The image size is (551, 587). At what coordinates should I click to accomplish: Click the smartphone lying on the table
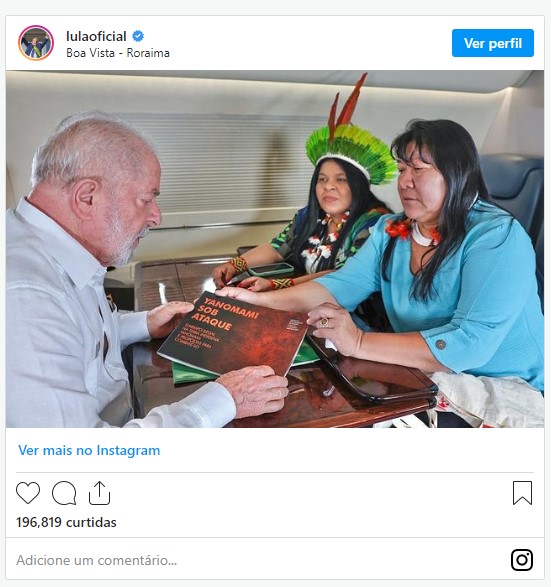(271, 269)
